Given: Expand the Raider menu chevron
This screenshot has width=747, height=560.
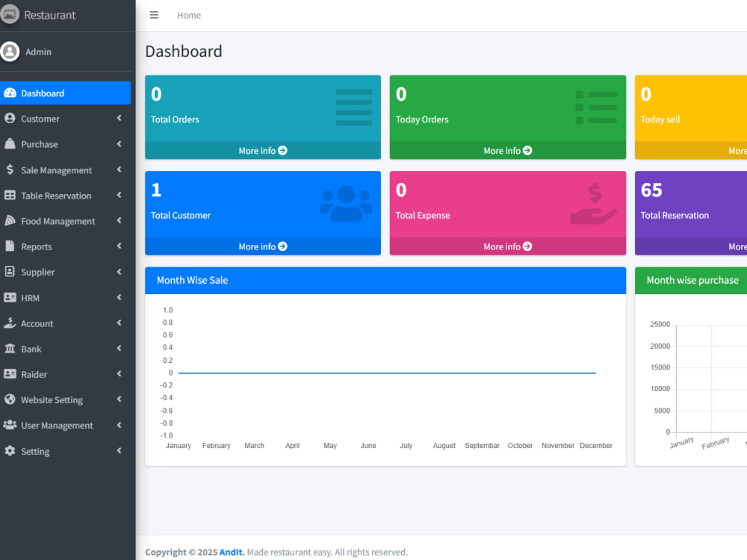Looking at the screenshot, I should (119, 374).
